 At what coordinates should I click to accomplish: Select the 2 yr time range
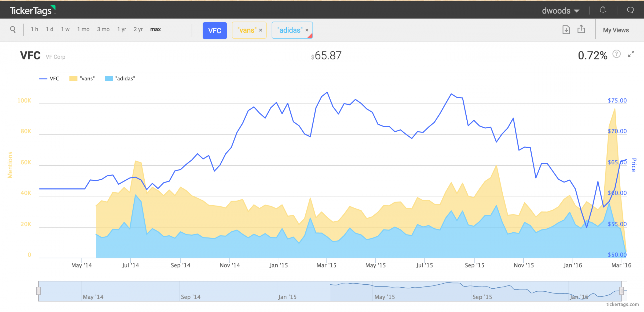pos(138,29)
